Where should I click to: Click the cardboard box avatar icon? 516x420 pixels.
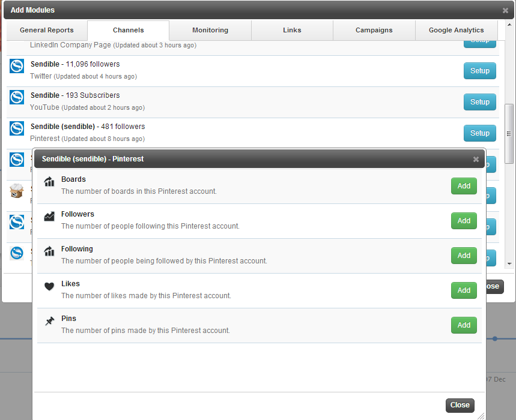point(17,191)
